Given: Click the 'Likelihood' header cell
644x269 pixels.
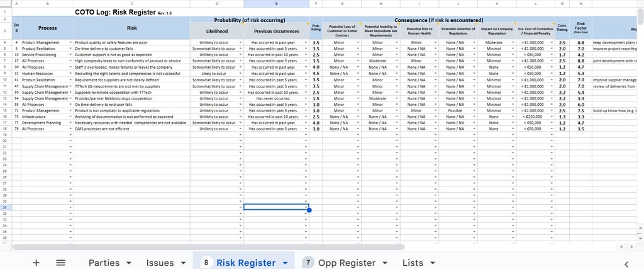Looking at the screenshot, I should (217, 31).
